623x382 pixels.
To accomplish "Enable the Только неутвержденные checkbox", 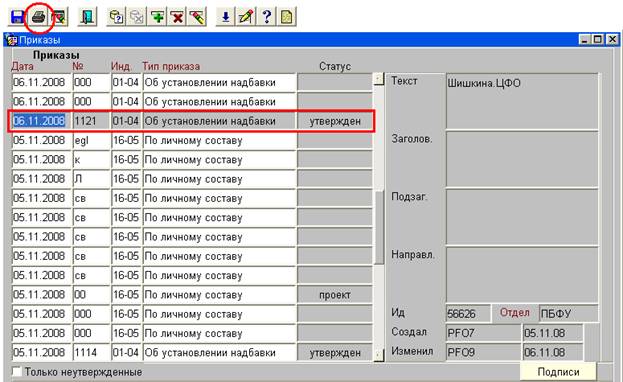I will (x=17, y=372).
